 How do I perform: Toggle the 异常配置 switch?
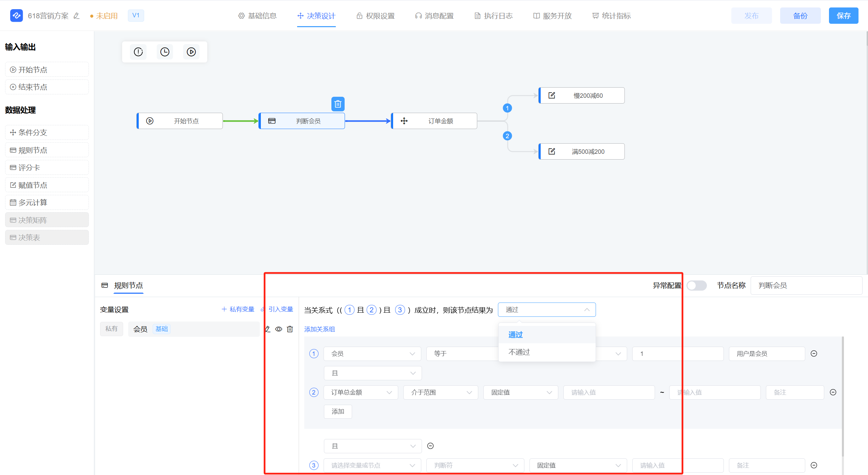click(x=696, y=286)
